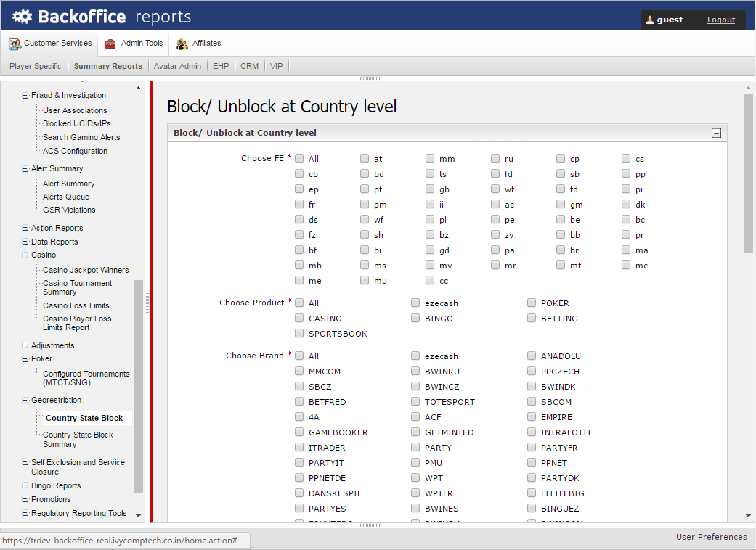Expand the Action Reports tree node

25,229
